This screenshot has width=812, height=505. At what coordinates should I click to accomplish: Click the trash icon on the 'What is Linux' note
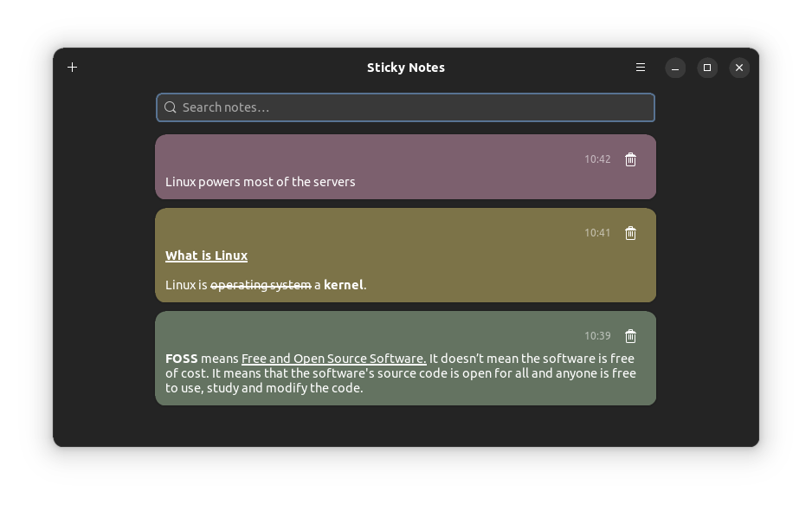tap(630, 233)
